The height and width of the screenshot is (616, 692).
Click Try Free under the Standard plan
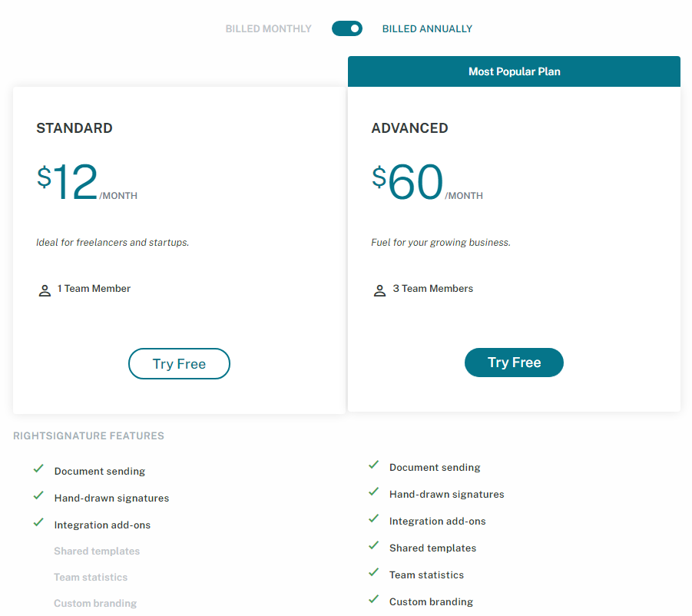[179, 363]
